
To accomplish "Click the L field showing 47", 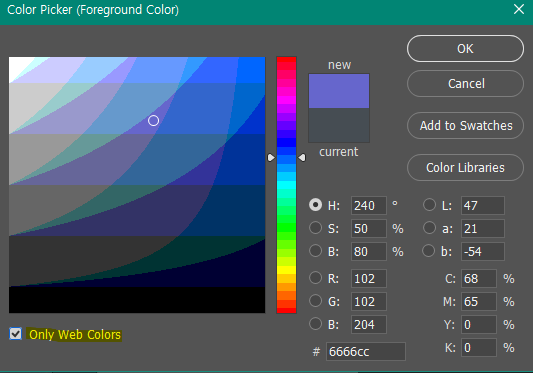I will coord(483,205).
